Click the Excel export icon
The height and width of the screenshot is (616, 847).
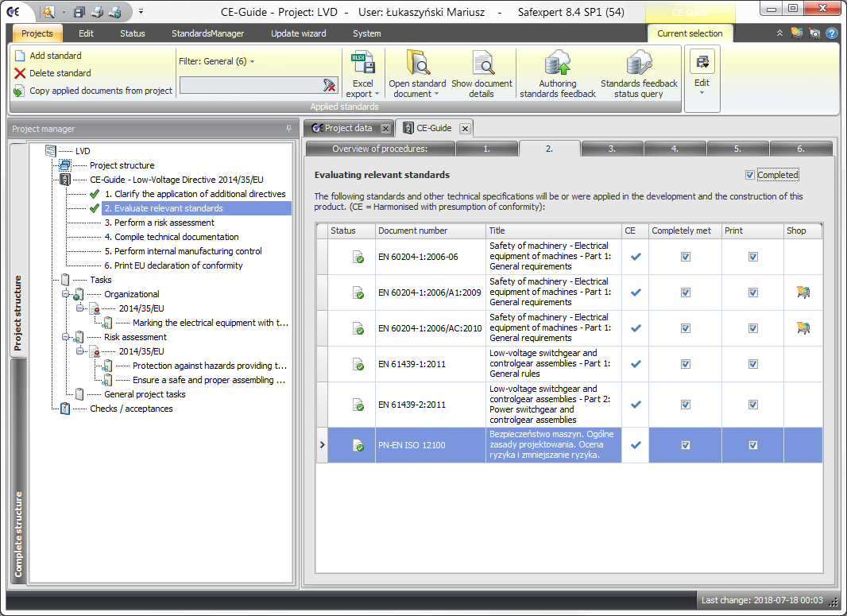click(x=363, y=64)
